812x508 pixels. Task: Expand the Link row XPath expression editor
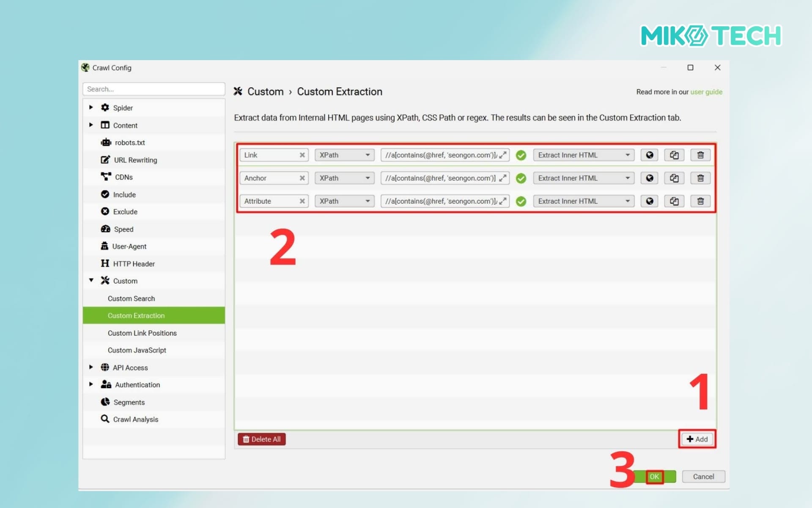503,155
